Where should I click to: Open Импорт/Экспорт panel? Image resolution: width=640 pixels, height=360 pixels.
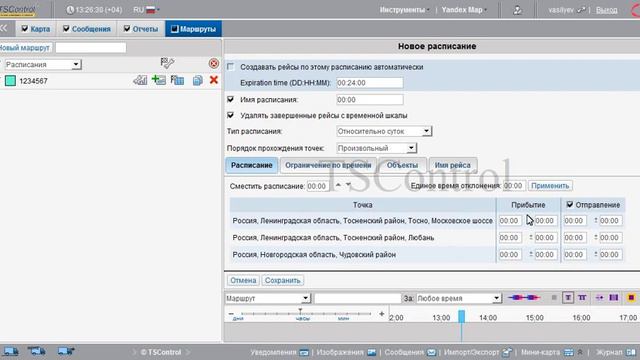[x=478, y=352]
